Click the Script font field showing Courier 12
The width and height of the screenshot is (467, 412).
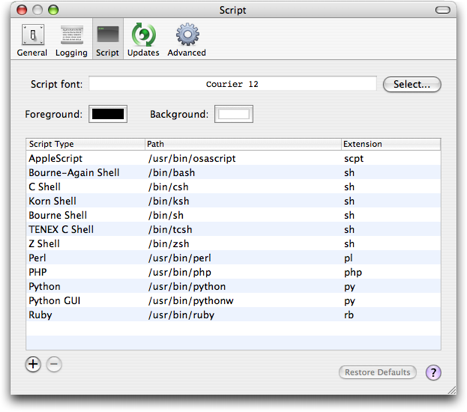[x=232, y=84]
